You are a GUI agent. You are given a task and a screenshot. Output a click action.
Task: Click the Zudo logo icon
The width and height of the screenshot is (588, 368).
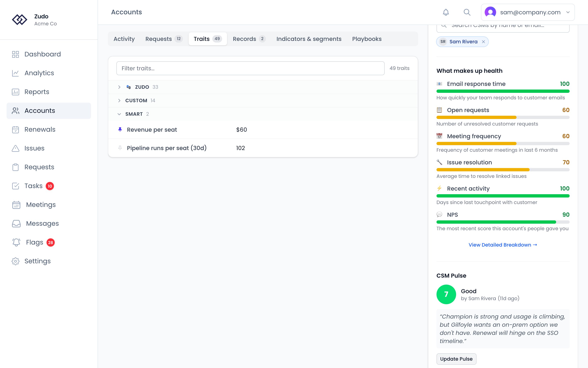pyautogui.click(x=20, y=20)
